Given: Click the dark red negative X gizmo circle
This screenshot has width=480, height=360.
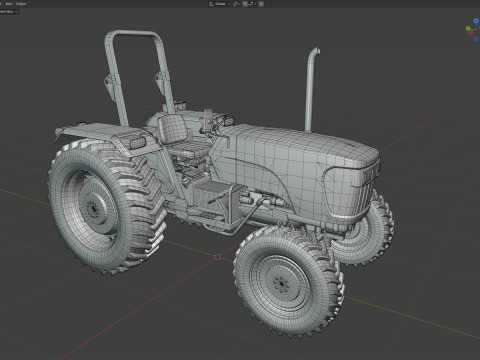Looking at the screenshot, I should coord(471,33).
